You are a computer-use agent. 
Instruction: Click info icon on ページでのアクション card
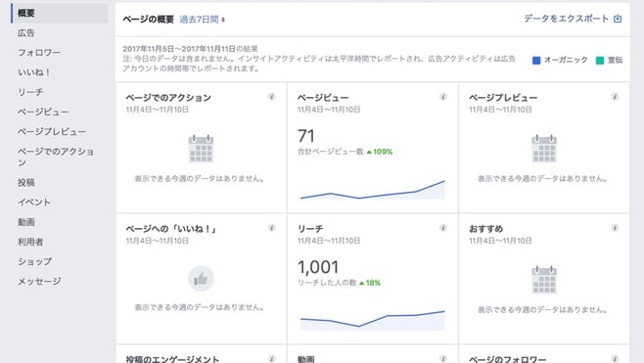(x=271, y=97)
